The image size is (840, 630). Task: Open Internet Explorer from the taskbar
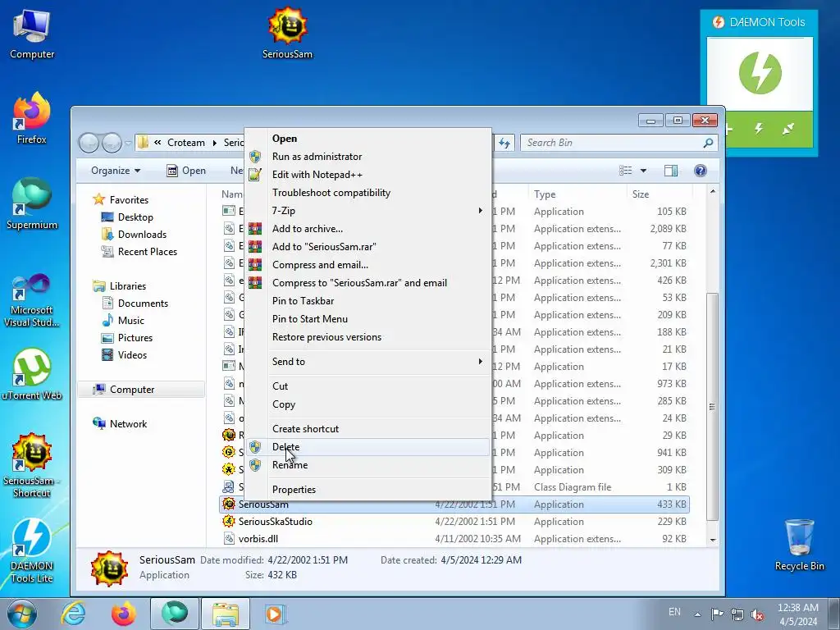[73, 614]
